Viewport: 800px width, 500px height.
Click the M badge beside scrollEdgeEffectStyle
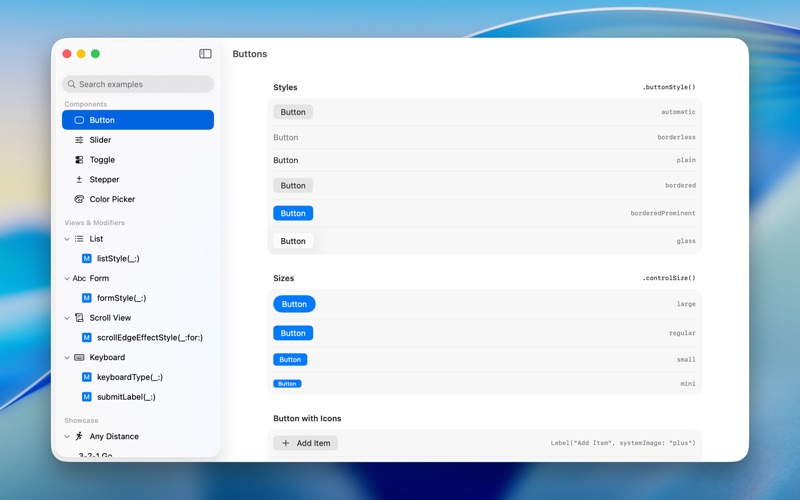(87, 338)
